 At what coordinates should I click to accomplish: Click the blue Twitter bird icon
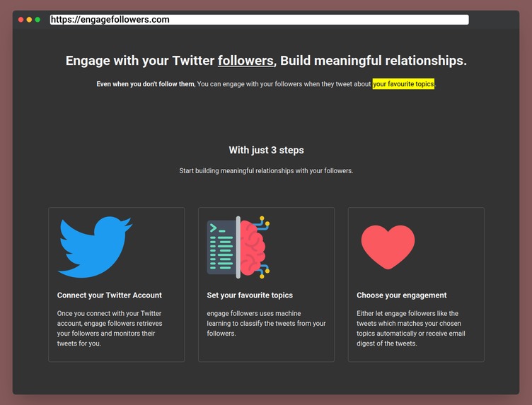95,247
